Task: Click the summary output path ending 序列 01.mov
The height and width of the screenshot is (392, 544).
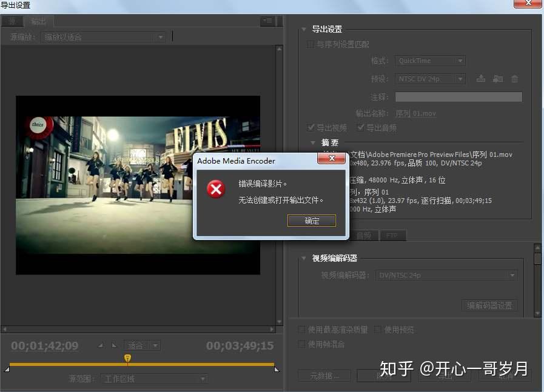Action: 431,154
